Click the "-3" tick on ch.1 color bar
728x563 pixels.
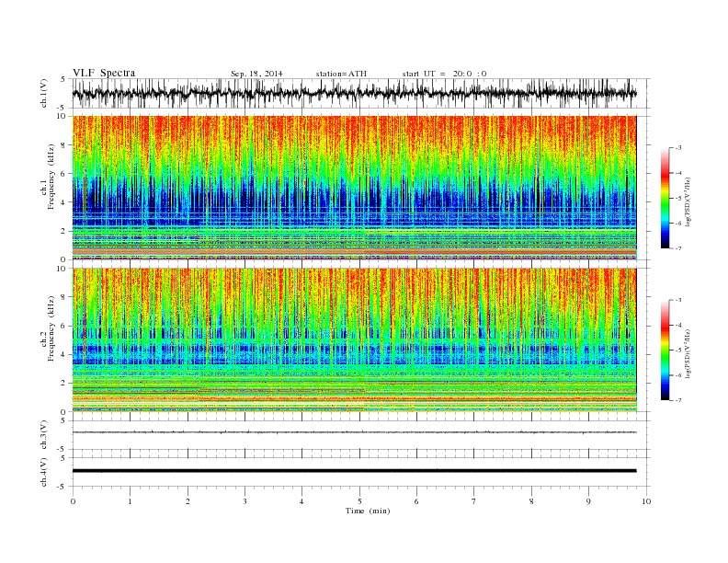click(677, 148)
